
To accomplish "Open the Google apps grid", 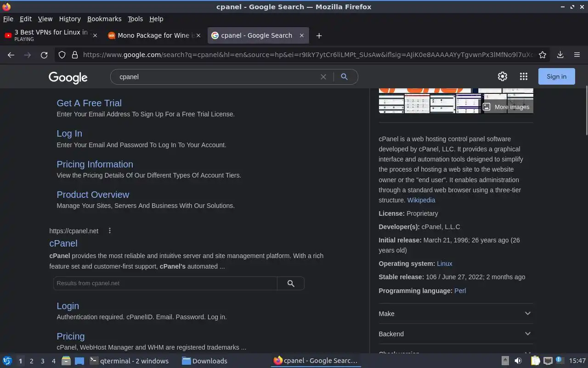I will 524,76.
